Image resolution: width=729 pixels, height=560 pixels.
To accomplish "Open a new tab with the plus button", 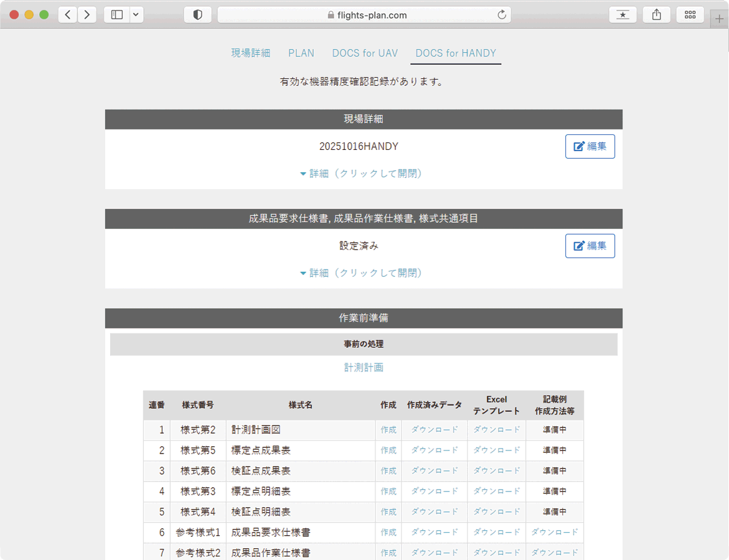I will pos(719,19).
